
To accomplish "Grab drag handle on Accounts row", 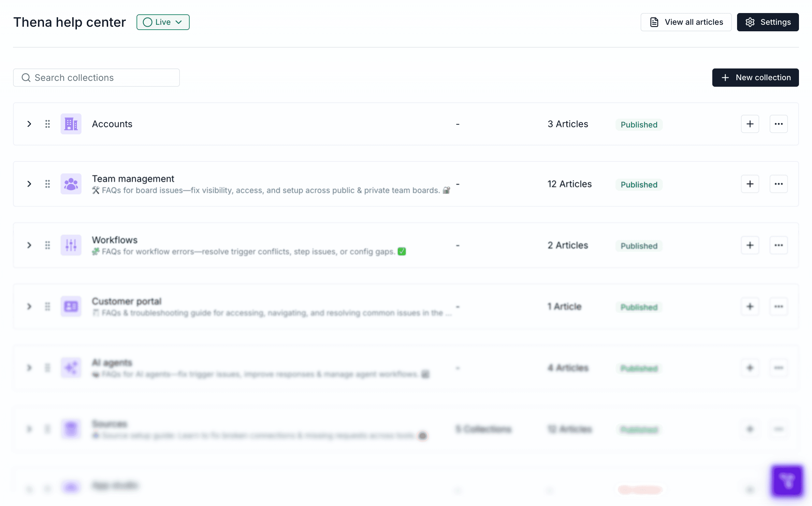I will point(48,124).
